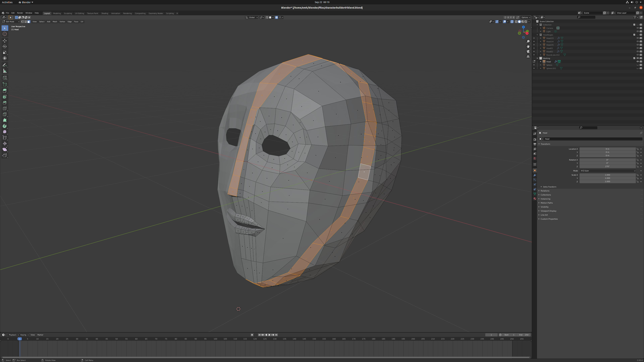Activate the Move tool

pyautogui.click(x=5, y=41)
